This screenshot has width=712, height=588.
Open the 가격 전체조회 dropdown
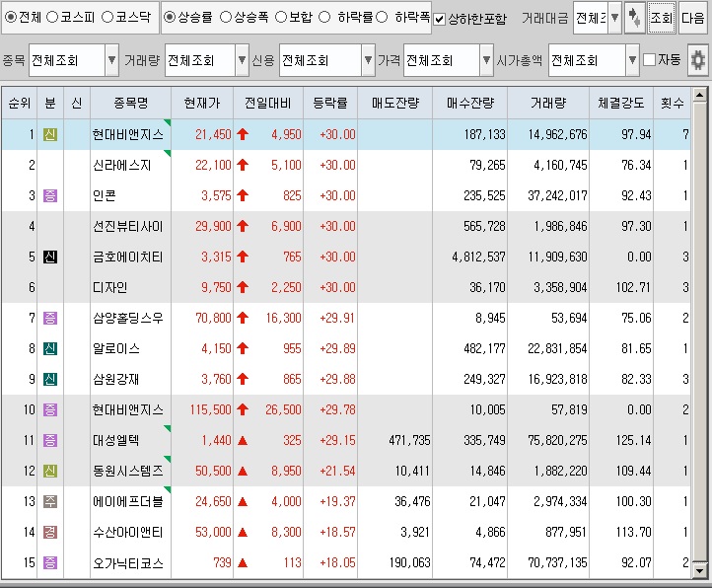coord(486,60)
